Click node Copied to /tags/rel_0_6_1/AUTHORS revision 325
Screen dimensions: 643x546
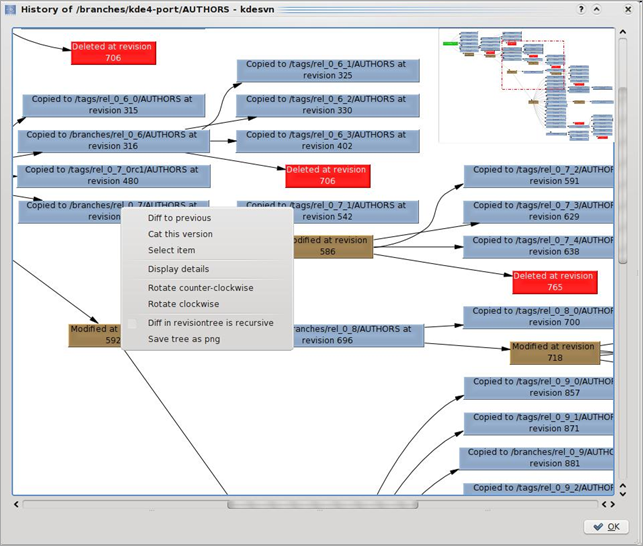tap(327, 70)
